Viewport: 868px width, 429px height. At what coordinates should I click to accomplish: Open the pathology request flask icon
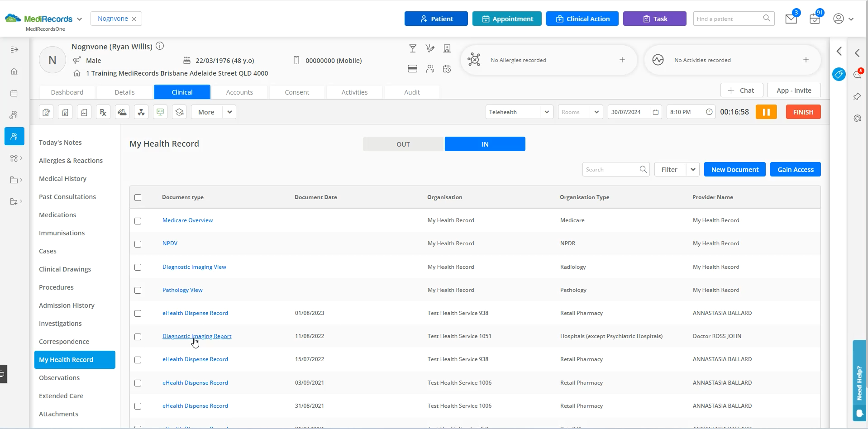tap(122, 112)
